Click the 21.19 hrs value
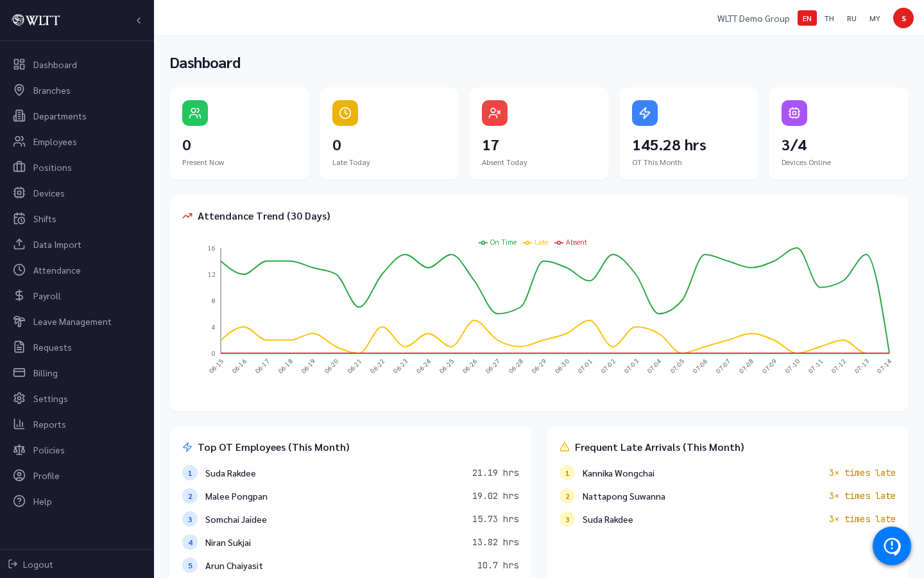Viewport: 924px width, 578px height. [495, 473]
